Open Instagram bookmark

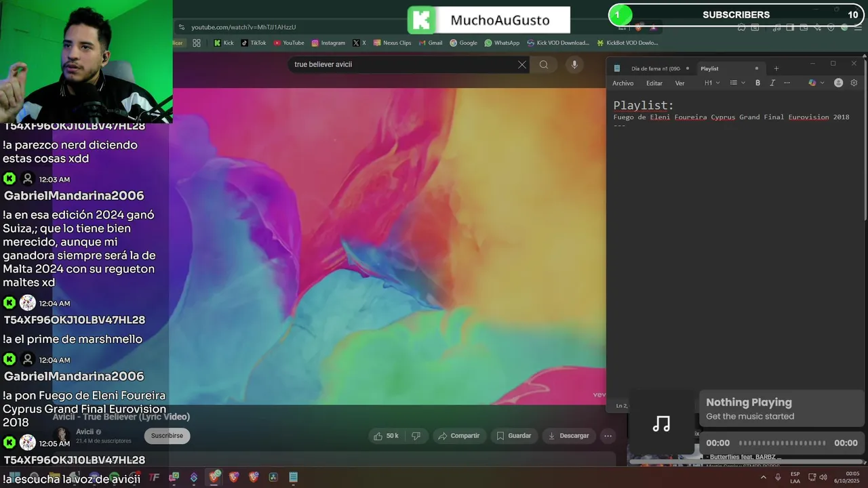[328, 43]
